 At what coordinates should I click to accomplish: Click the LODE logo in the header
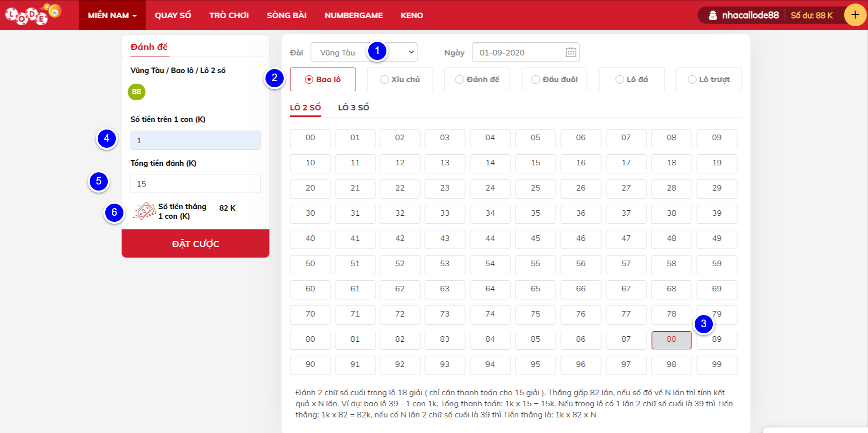point(33,14)
